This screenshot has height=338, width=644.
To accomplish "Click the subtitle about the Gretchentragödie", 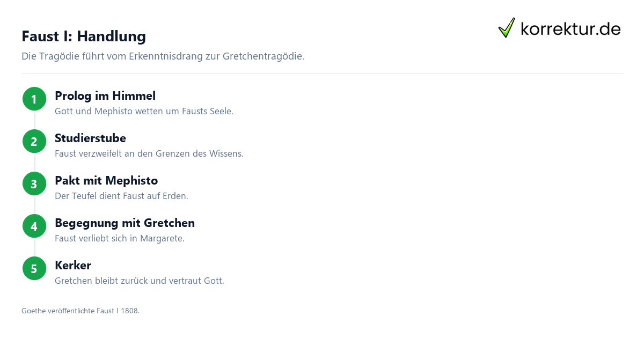I will click(163, 56).
